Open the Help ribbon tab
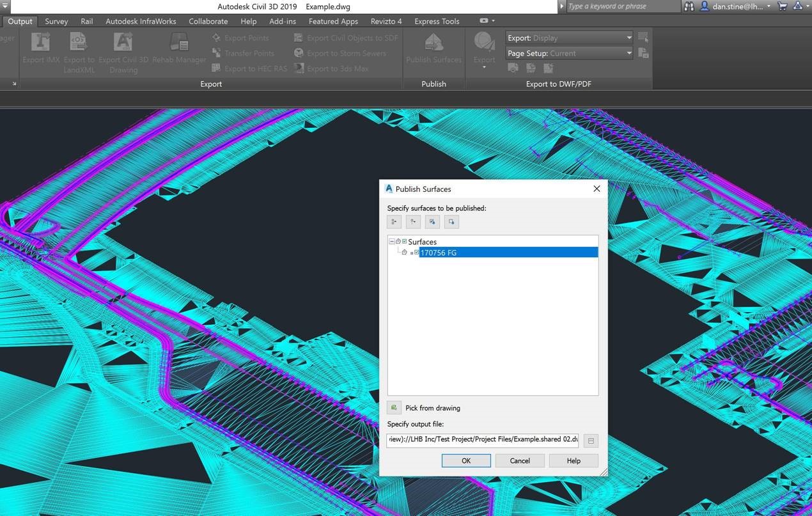 point(249,21)
